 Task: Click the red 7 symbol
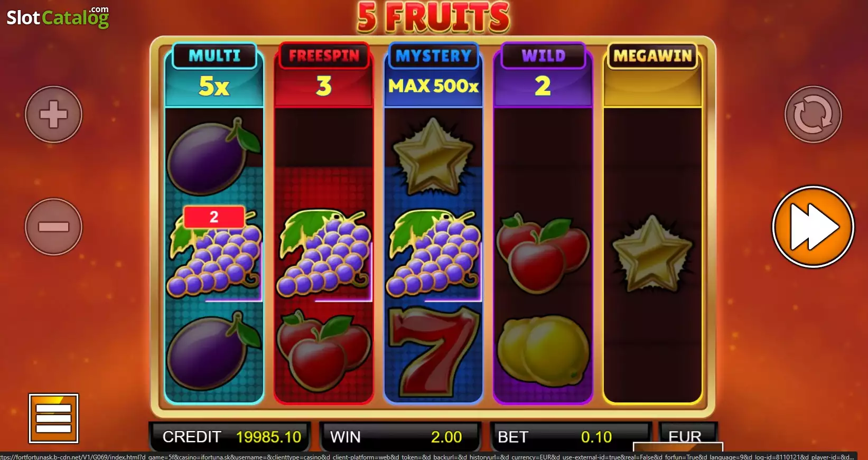434,352
